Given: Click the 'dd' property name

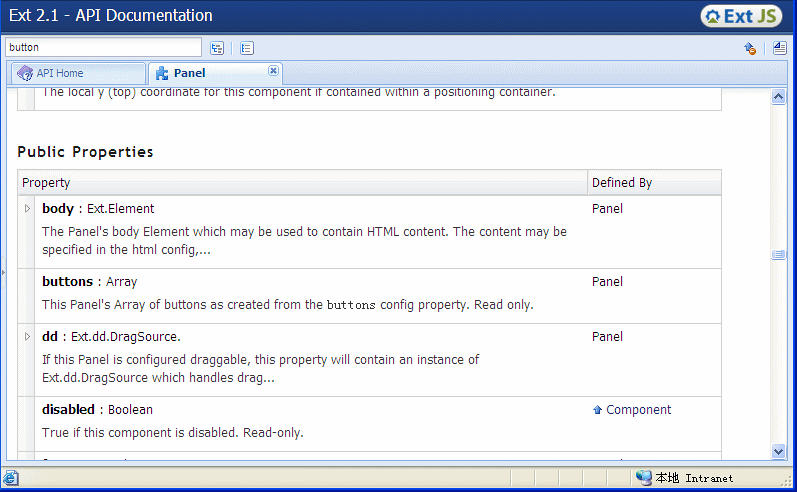Looking at the screenshot, I should click(50, 337).
